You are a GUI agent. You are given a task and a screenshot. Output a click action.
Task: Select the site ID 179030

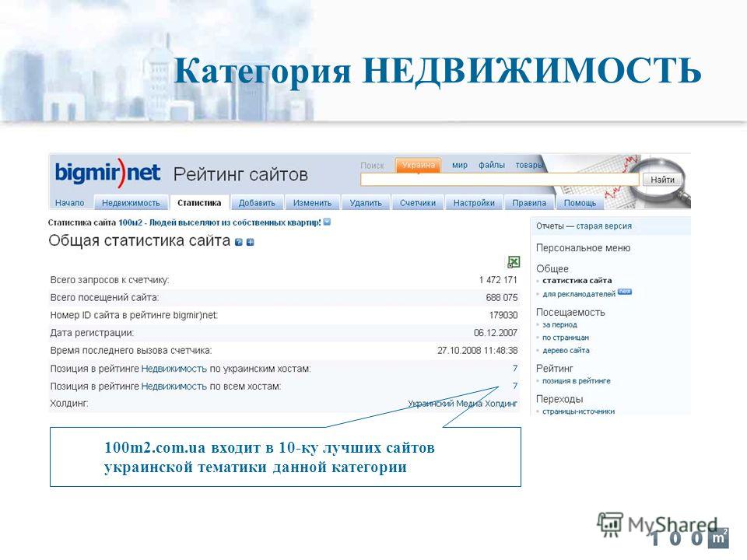coord(503,315)
